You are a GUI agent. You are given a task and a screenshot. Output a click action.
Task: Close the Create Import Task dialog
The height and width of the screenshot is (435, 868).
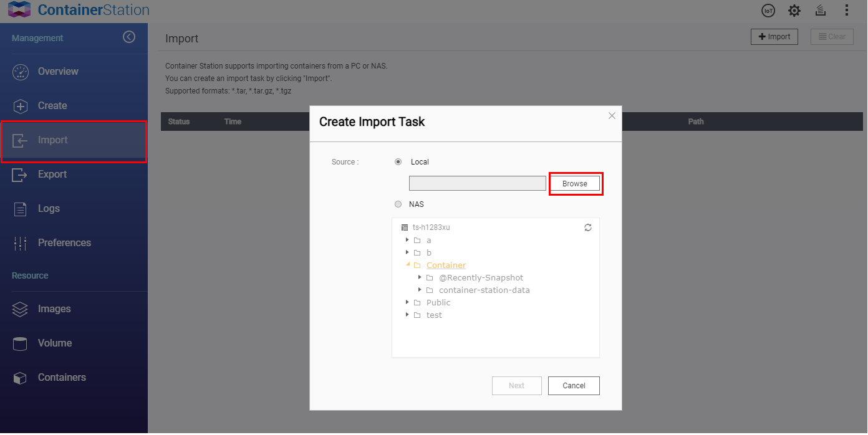[x=612, y=116]
